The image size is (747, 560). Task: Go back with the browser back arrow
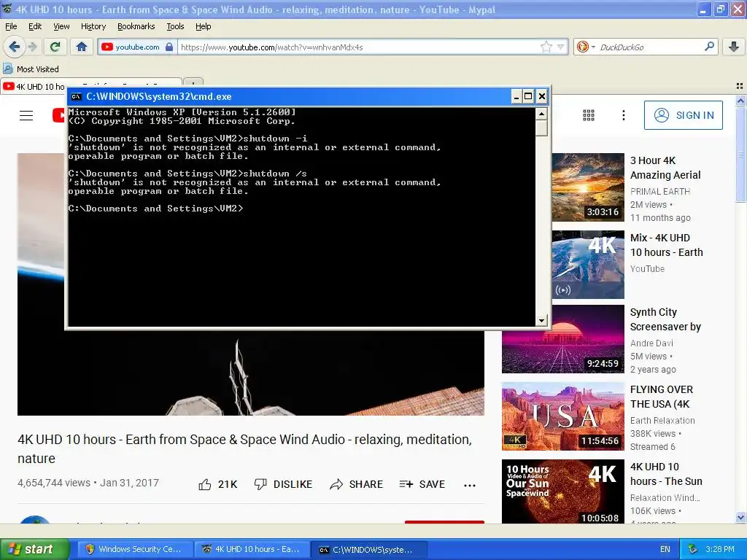(15, 47)
